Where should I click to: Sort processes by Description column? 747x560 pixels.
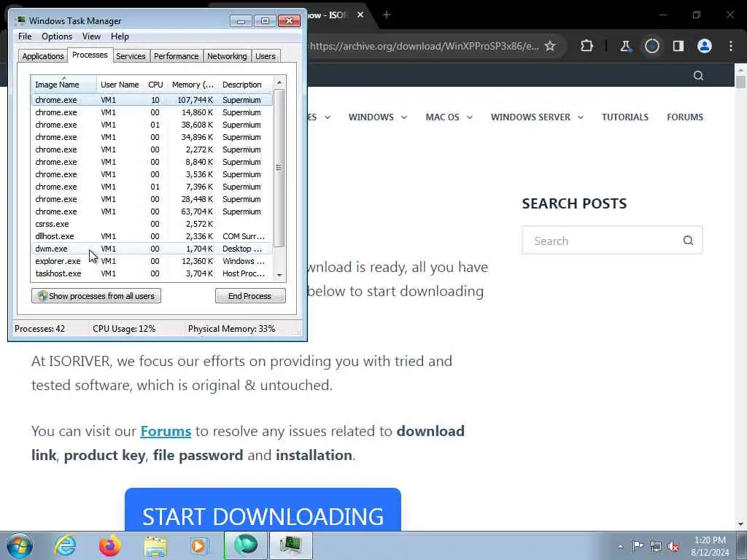point(245,85)
